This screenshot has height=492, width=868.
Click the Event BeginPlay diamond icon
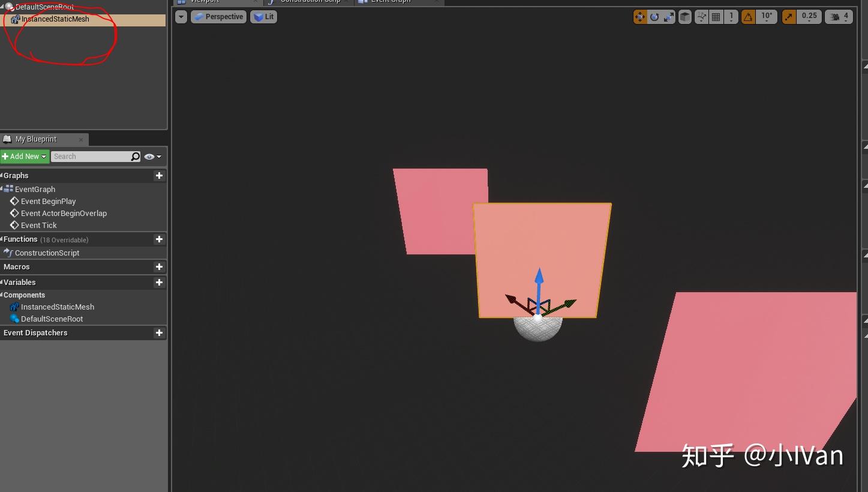click(14, 201)
